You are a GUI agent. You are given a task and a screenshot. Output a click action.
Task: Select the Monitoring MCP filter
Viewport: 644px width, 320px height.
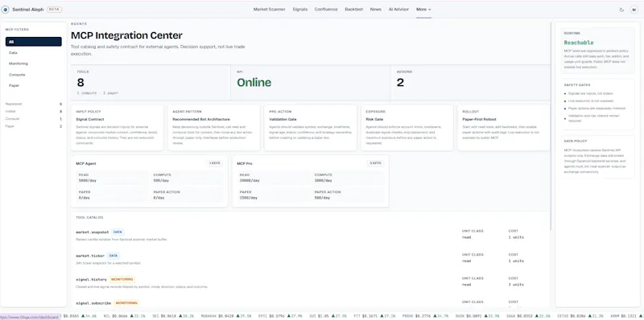pyautogui.click(x=34, y=64)
